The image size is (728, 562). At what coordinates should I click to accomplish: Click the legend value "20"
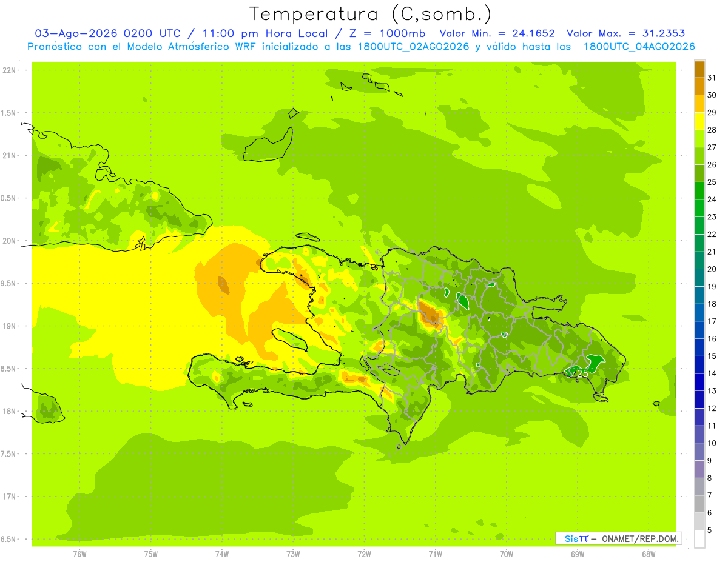(x=712, y=269)
